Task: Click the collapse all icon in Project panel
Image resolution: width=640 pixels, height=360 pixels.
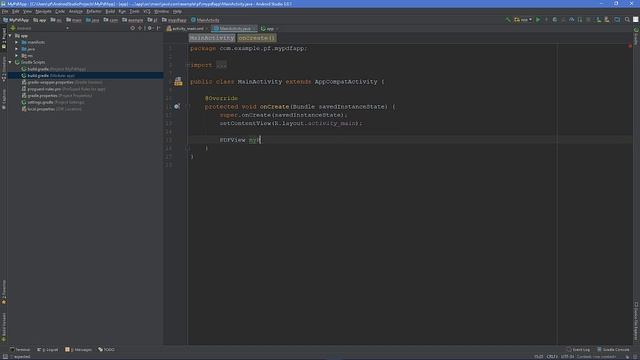Action: click(x=140, y=28)
